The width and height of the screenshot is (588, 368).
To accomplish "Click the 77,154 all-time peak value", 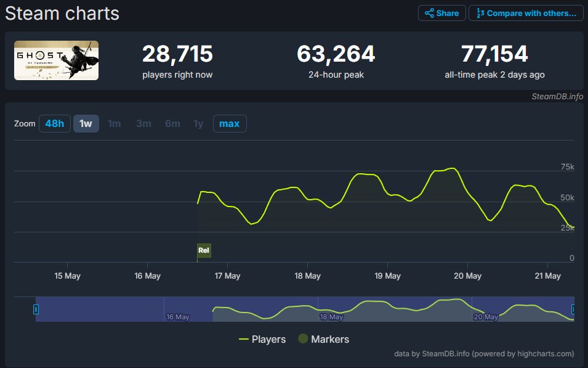I will [x=494, y=54].
